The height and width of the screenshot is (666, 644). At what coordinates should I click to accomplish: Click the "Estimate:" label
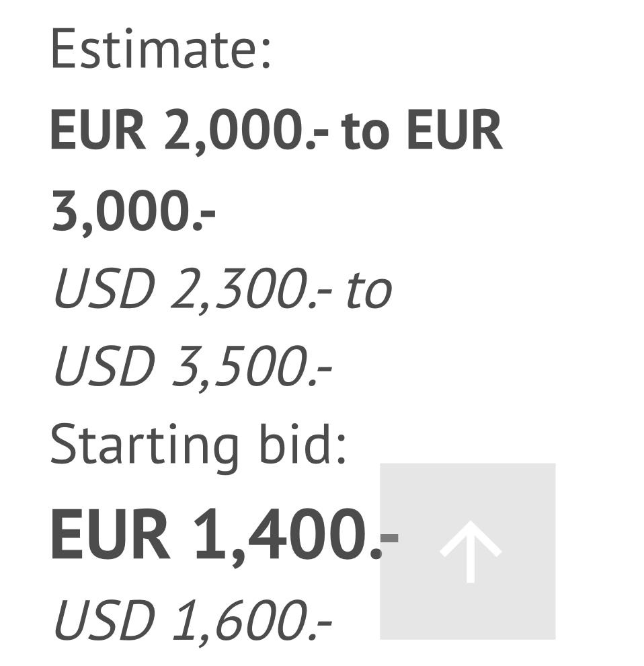[160, 48]
